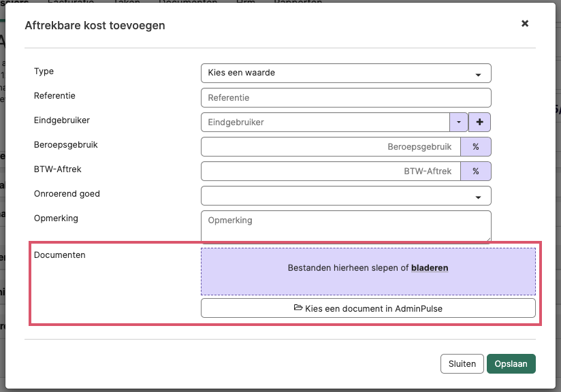
Task: Close the Aftrekbare kost toevoegen dialog
Action: tap(525, 24)
